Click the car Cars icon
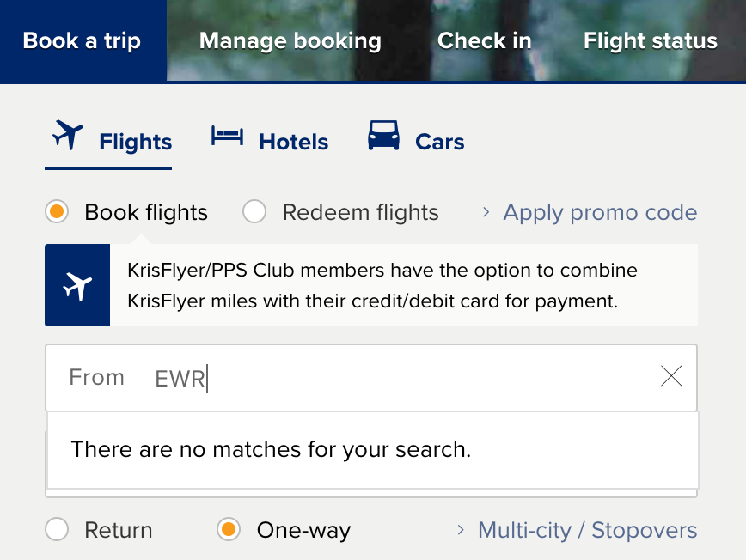 pyautogui.click(x=383, y=136)
